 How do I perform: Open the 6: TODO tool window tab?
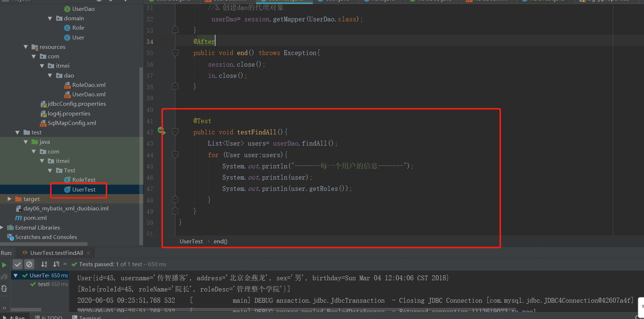[x=48, y=317]
